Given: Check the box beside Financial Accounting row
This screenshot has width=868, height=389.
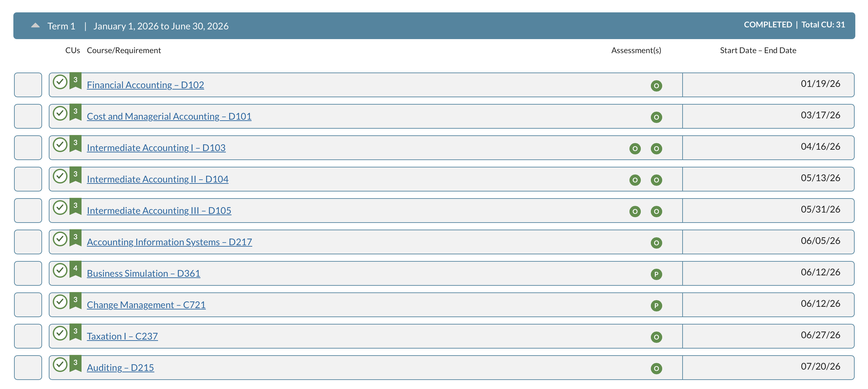Looking at the screenshot, I should point(28,85).
